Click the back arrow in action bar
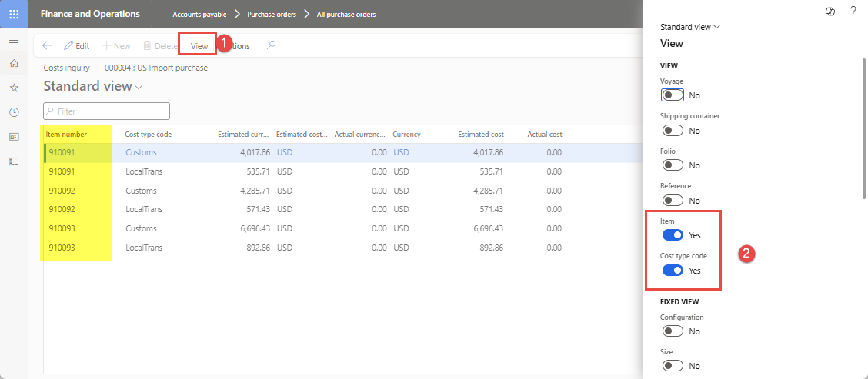Image resolution: width=868 pixels, height=379 pixels. [47, 46]
